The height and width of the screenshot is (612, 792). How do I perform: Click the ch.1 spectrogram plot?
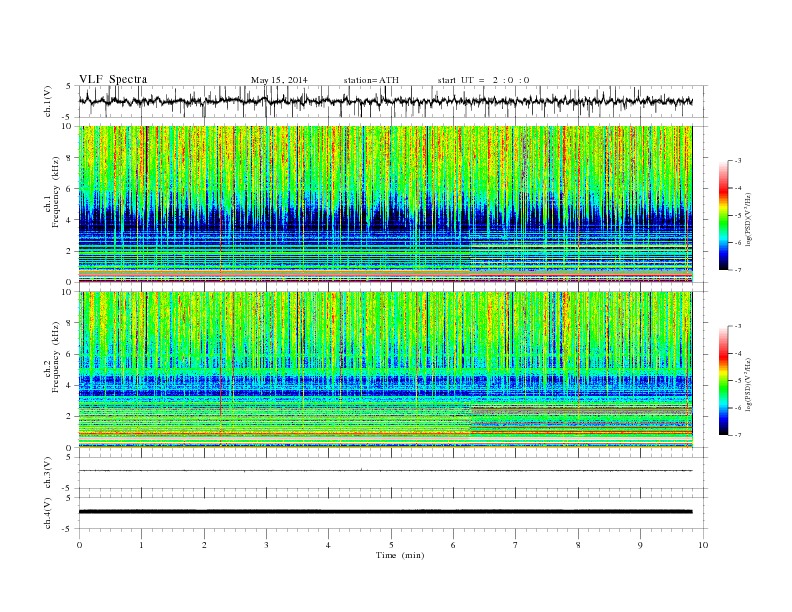(385, 204)
